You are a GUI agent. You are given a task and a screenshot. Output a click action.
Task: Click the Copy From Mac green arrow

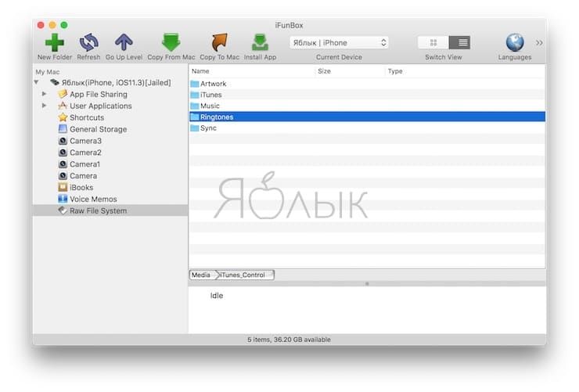tap(171, 42)
